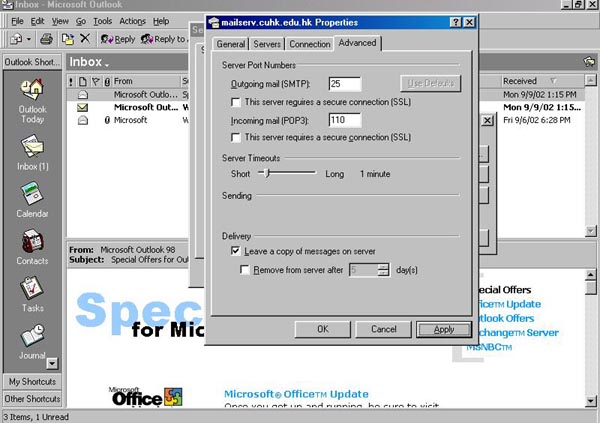
Task: Enable SSL for outgoing mail (SMTP)
Action: 236,102
